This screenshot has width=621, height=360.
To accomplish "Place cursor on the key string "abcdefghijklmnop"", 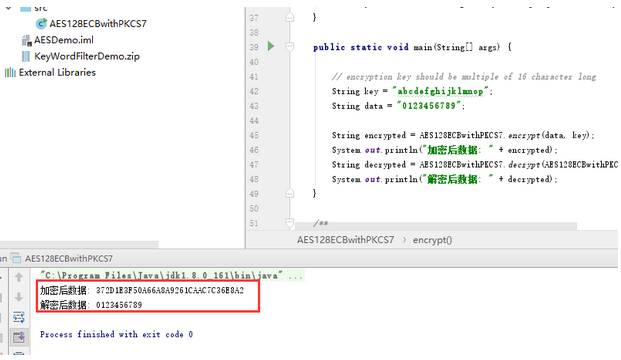I will click(440, 91).
